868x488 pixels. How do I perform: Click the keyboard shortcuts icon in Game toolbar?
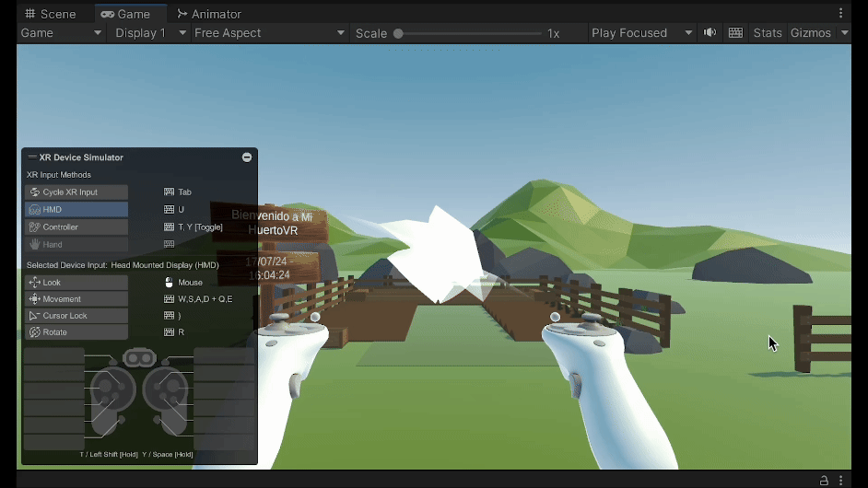[x=735, y=33]
